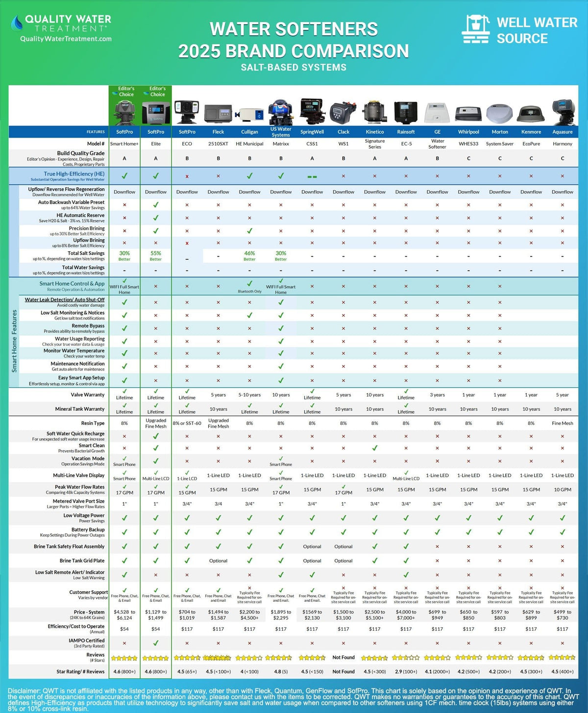This screenshot has height=713, width=588.
Task: Click green dashes for SpringWell True High-Efficiency
Action: click(312, 176)
